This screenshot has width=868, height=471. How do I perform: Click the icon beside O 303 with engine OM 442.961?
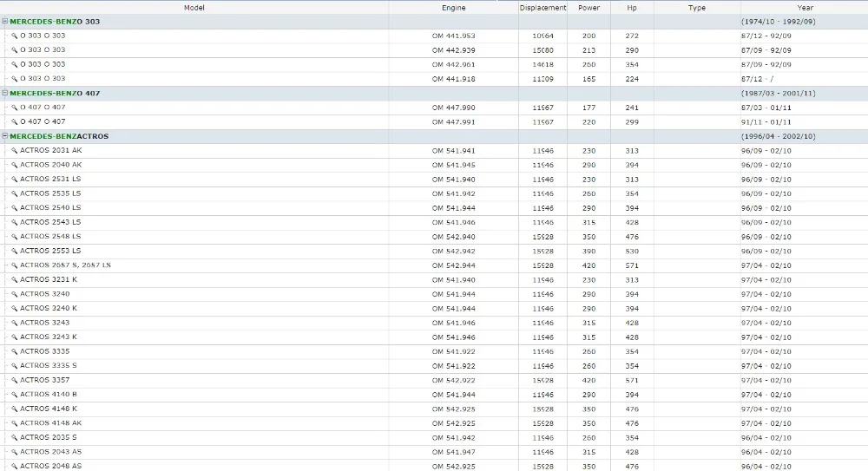click(15, 64)
